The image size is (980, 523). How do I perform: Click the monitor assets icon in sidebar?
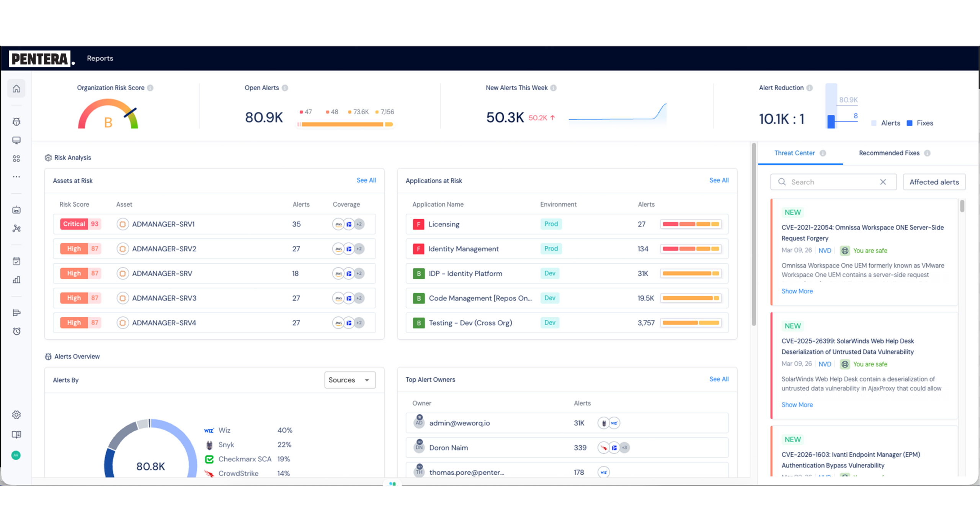click(x=16, y=140)
